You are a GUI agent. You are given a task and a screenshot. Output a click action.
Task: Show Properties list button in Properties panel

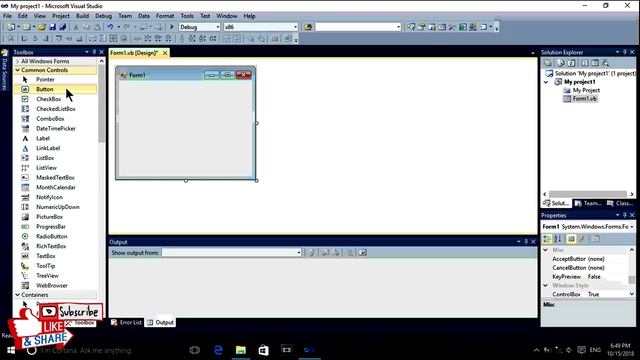[571, 239]
